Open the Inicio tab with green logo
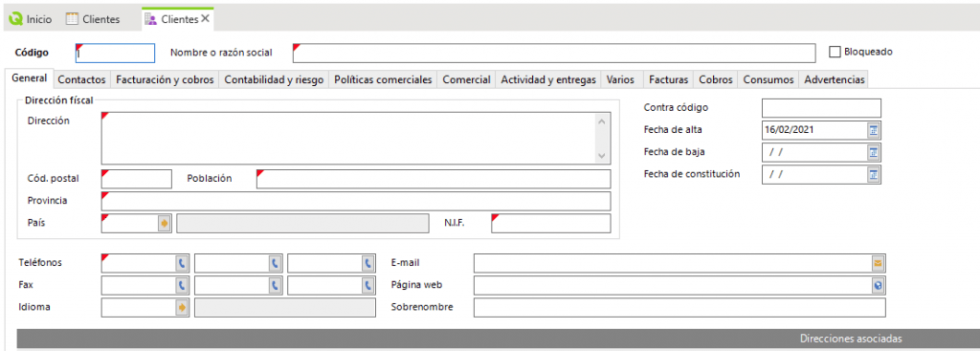Image resolution: width=980 pixels, height=351 pixels. 30,19
